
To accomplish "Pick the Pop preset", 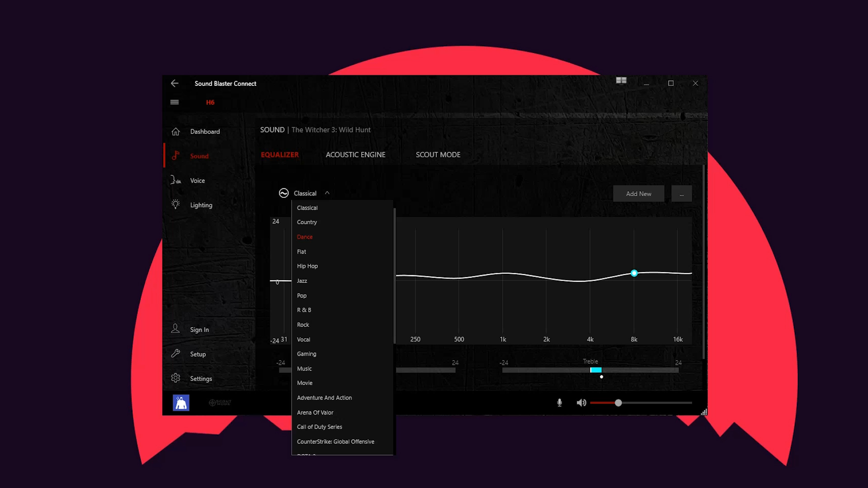I will (x=342, y=296).
